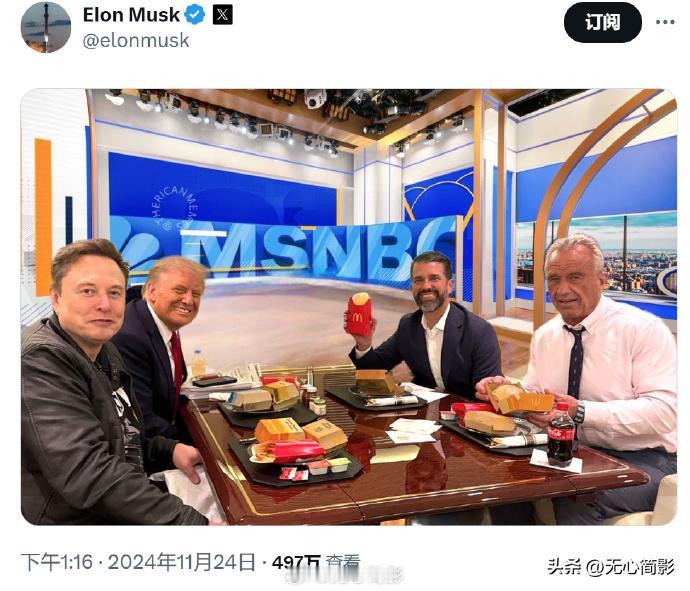Open the profile avatar picture
690x591 pixels.
click(x=46, y=27)
